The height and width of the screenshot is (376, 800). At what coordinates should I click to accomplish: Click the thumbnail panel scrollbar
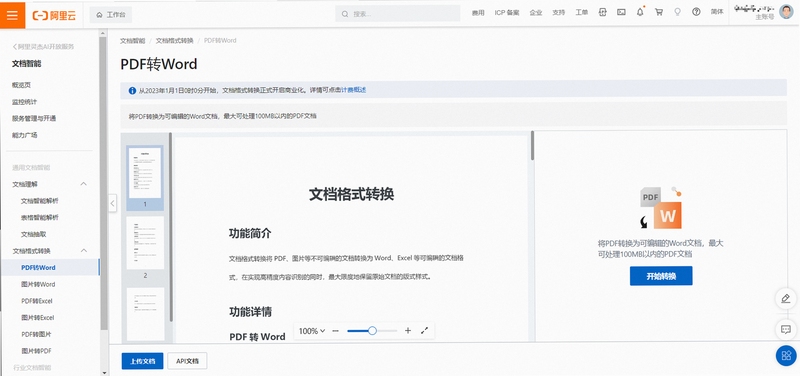[x=171, y=228]
